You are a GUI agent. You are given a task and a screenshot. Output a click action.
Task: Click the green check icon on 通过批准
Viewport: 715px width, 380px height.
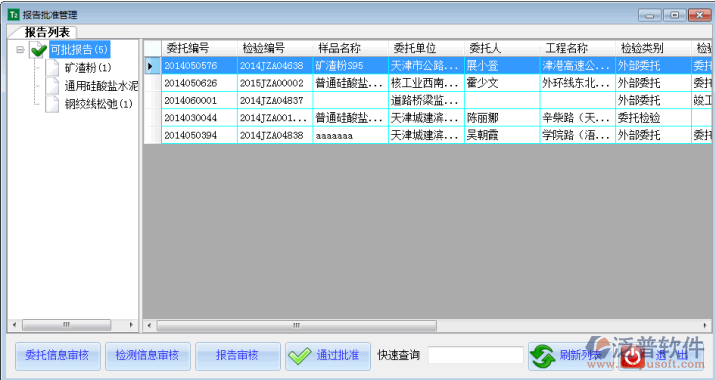point(300,356)
